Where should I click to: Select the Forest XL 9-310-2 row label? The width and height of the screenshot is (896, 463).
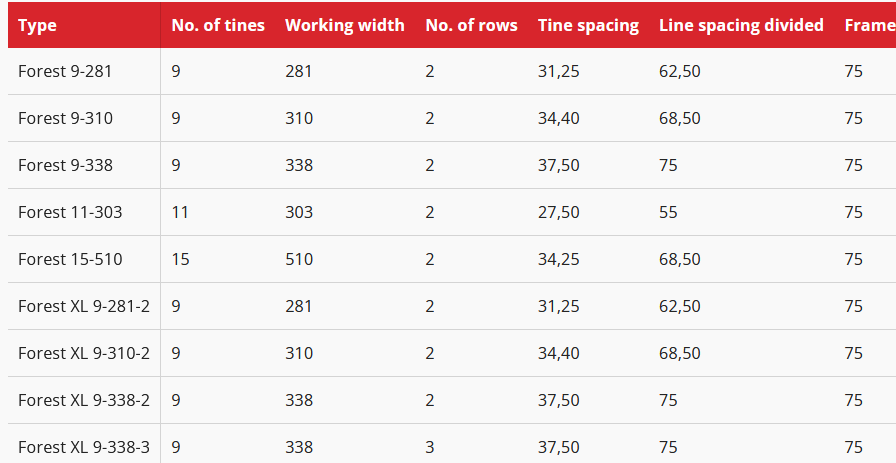(84, 353)
